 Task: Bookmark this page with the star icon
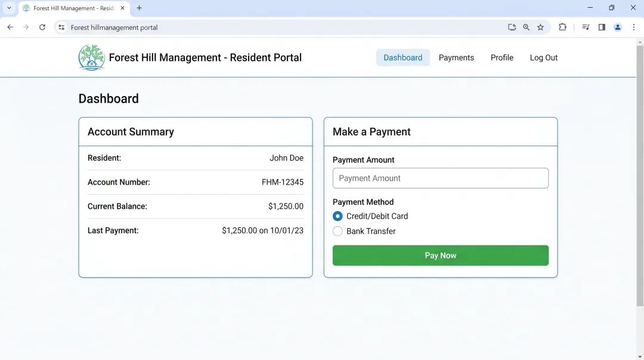(x=540, y=27)
